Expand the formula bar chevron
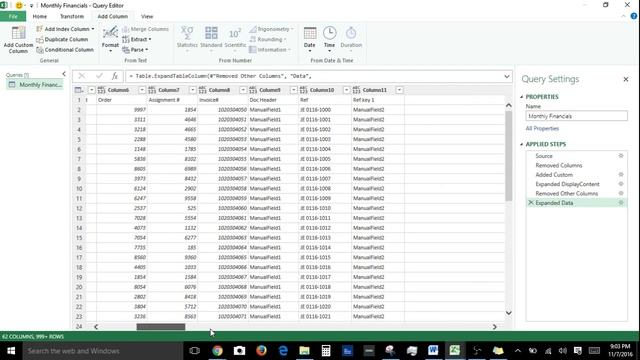The image size is (640, 360). coord(507,76)
